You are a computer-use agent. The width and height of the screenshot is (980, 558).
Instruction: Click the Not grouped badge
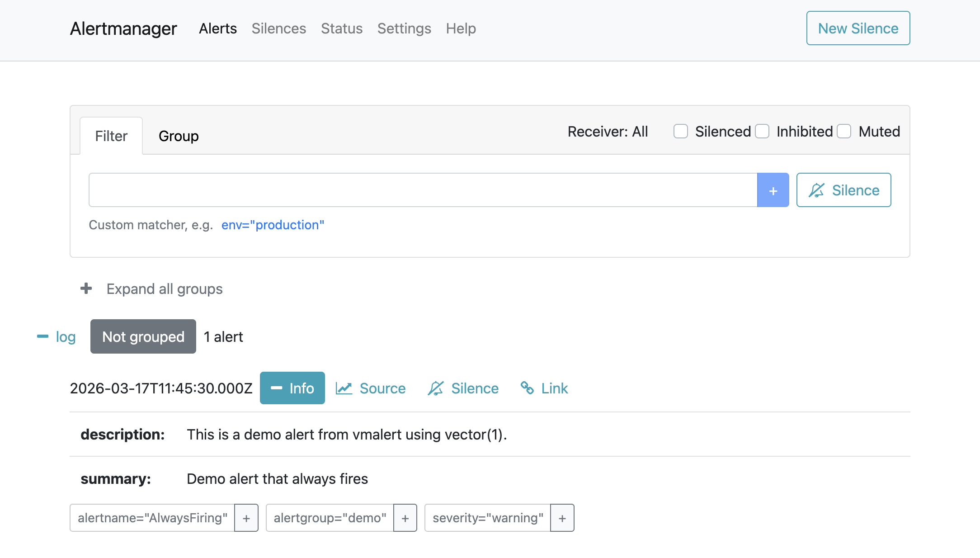point(143,336)
